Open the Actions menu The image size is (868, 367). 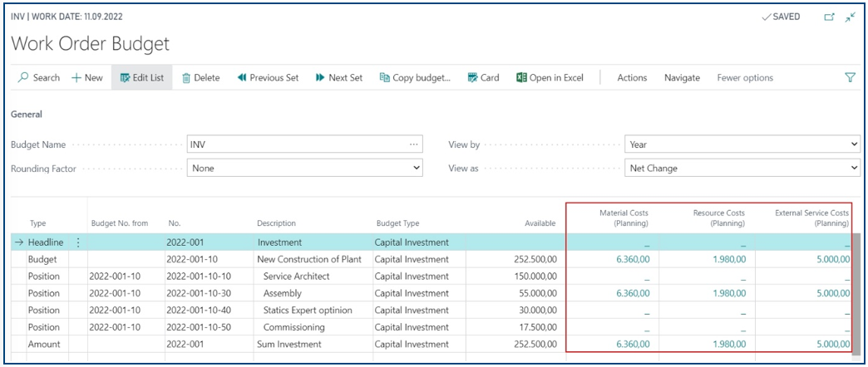[632, 78]
